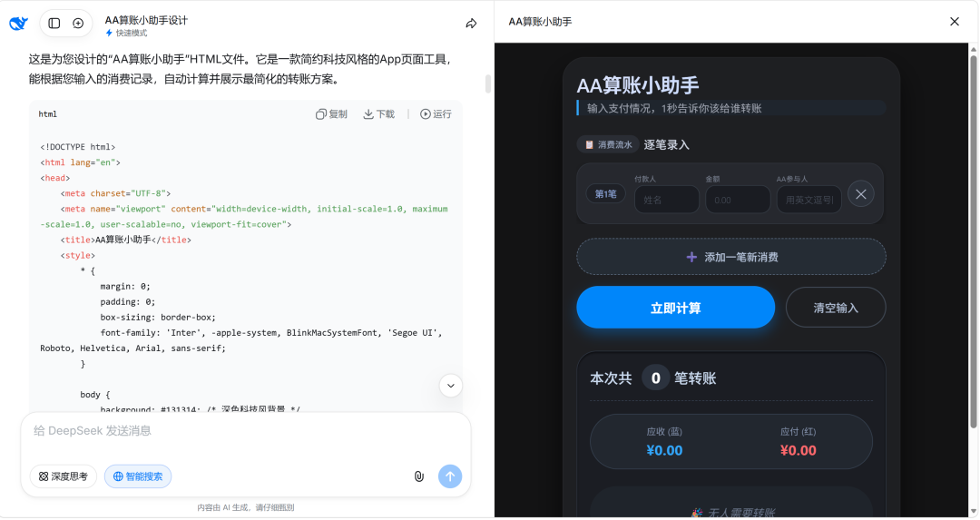The height and width of the screenshot is (520, 980).
Task: Select the <!DOCTYPE html> code line
Action: tap(77, 147)
